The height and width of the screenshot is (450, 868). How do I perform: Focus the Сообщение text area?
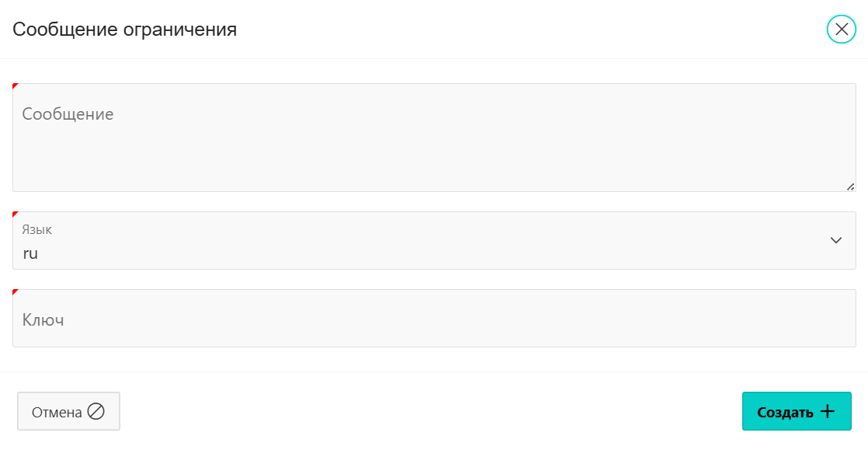[x=434, y=138]
